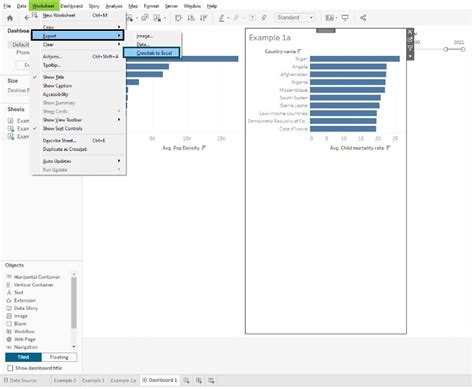
Task: Open the Format menu
Action: (151, 6)
